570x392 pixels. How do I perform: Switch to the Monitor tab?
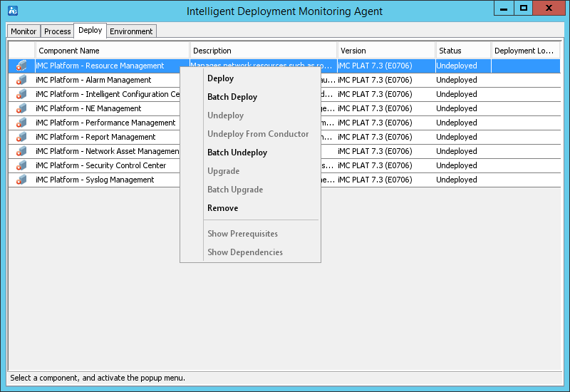(24, 31)
